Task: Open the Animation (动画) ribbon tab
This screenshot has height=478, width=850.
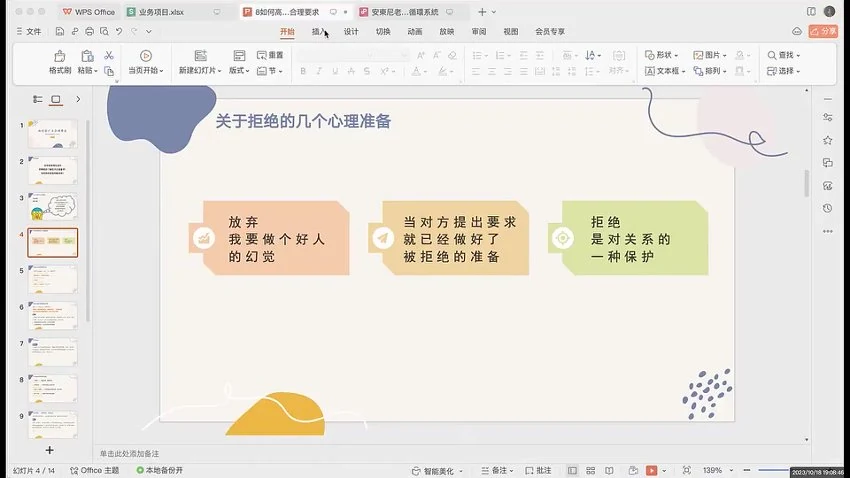Action: point(415,31)
